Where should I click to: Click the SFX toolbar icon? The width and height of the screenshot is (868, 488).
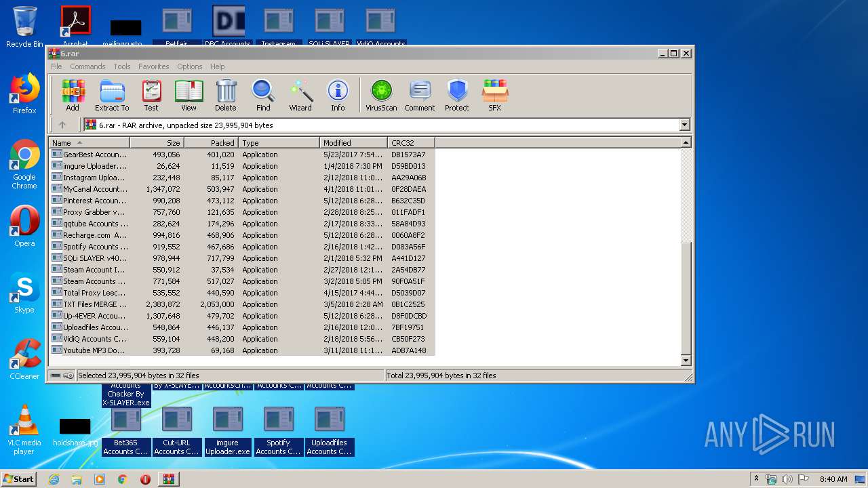click(x=495, y=96)
